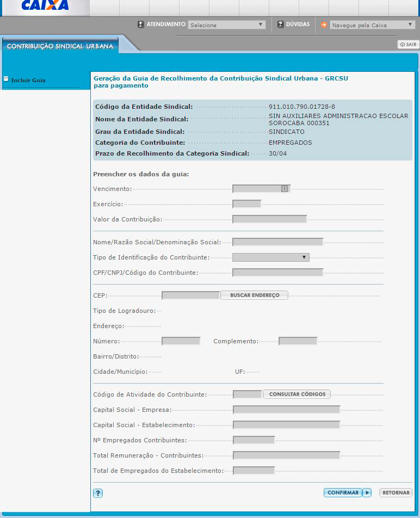The image size is (420, 518).
Task: Click the Incluir Guia bullet icon
Action: click(x=6, y=78)
